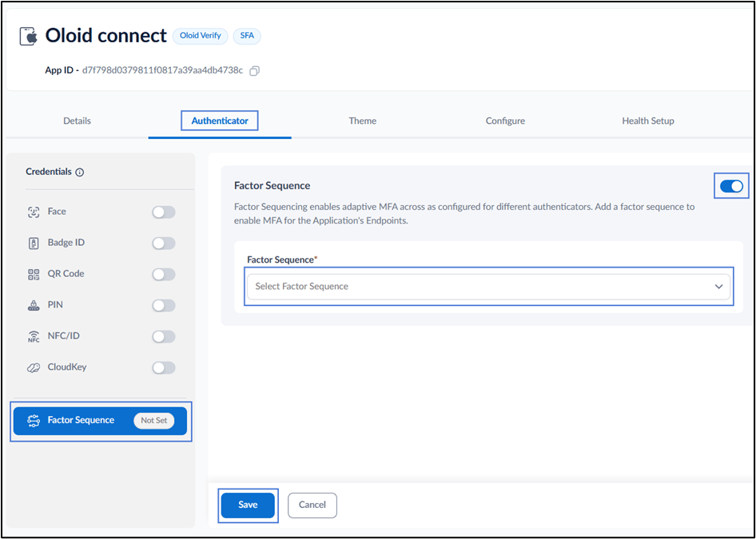Enable the NFC/ID toggle
The width and height of the screenshot is (756, 539).
pyautogui.click(x=164, y=337)
